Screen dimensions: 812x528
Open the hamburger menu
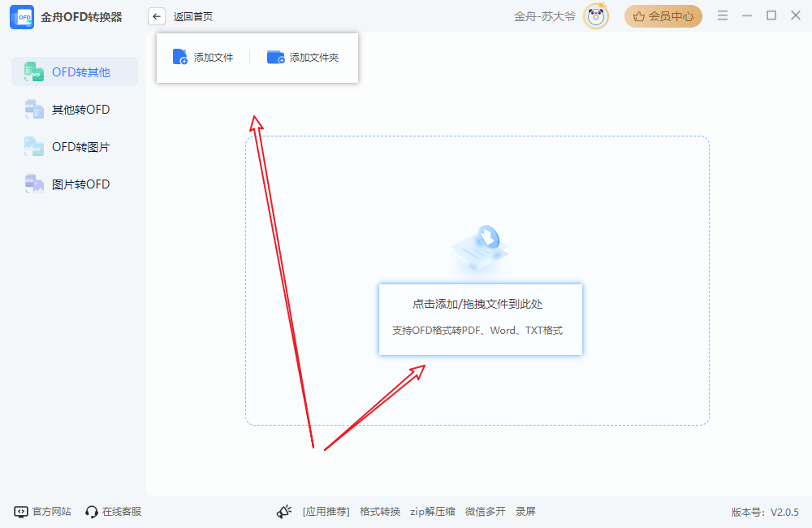tap(722, 15)
